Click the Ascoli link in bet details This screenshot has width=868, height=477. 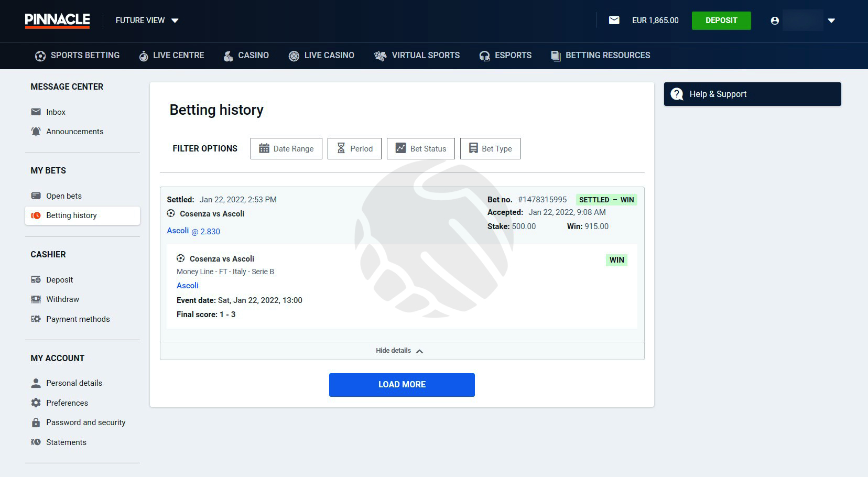[188, 286]
